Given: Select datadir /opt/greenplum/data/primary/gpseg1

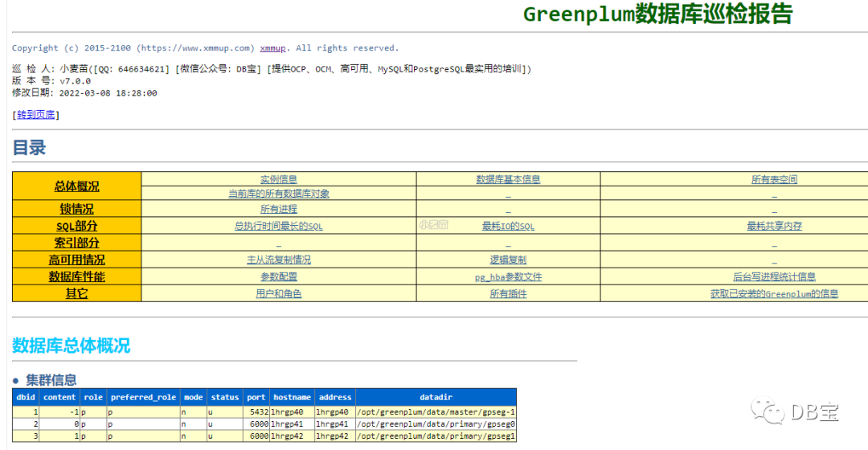Looking at the screenshot, I should 436,436.
